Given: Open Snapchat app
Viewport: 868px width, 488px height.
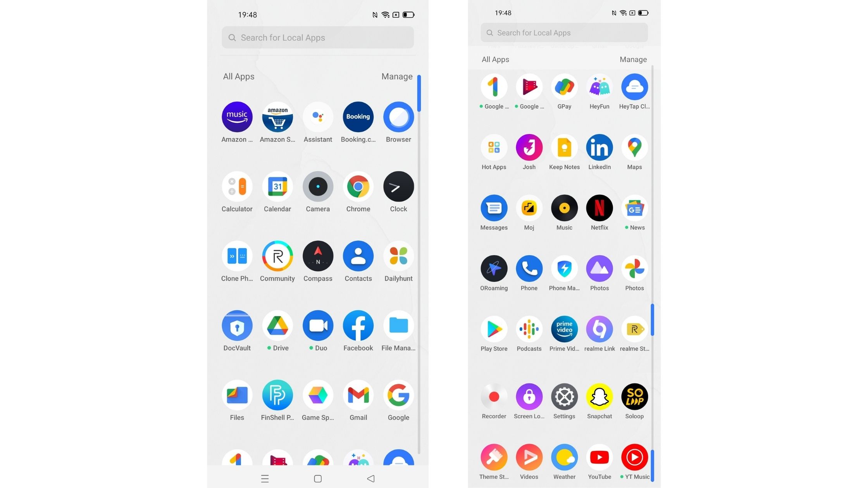Looking at the screenshot, I should [x=599, y=397].
